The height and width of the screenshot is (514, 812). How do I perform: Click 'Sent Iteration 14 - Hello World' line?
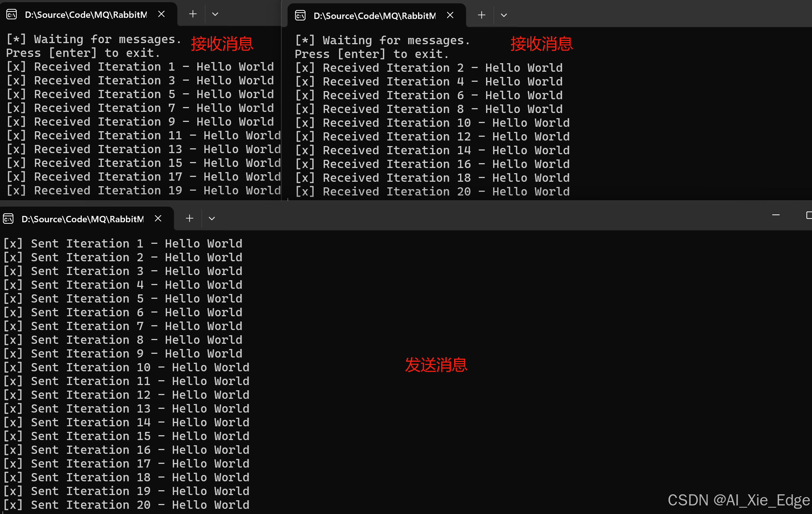point(127,423)
